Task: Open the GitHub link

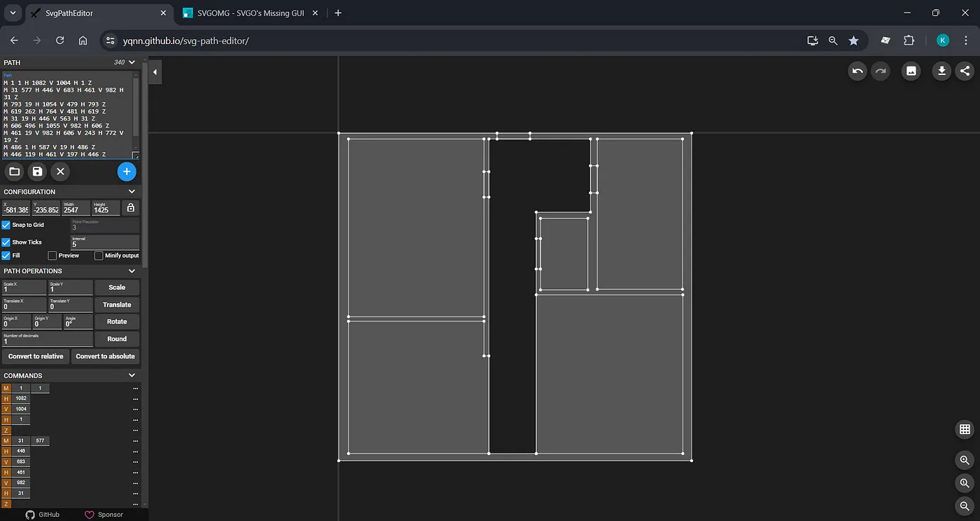Action: [43, 515]
